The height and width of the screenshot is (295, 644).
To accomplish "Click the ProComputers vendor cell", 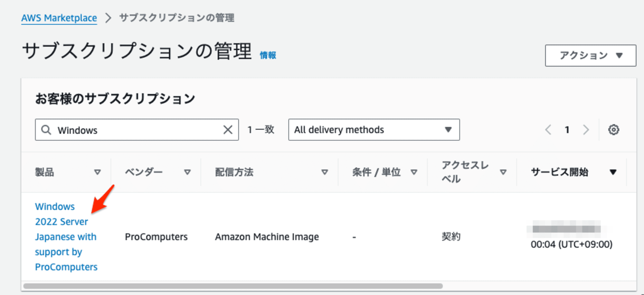I will pyautogui.click(x=156, y=237).
